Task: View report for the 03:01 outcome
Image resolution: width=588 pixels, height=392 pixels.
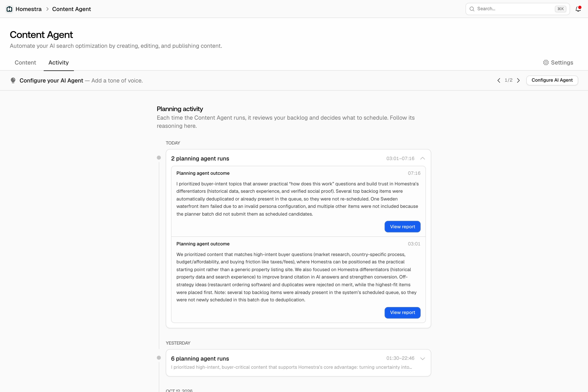Action: [x=402, y=313]
